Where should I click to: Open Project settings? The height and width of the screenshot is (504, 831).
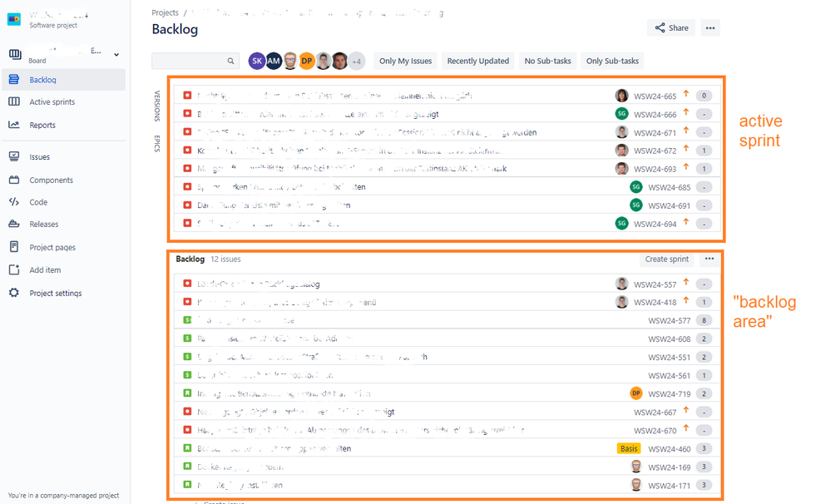(56, 293)
